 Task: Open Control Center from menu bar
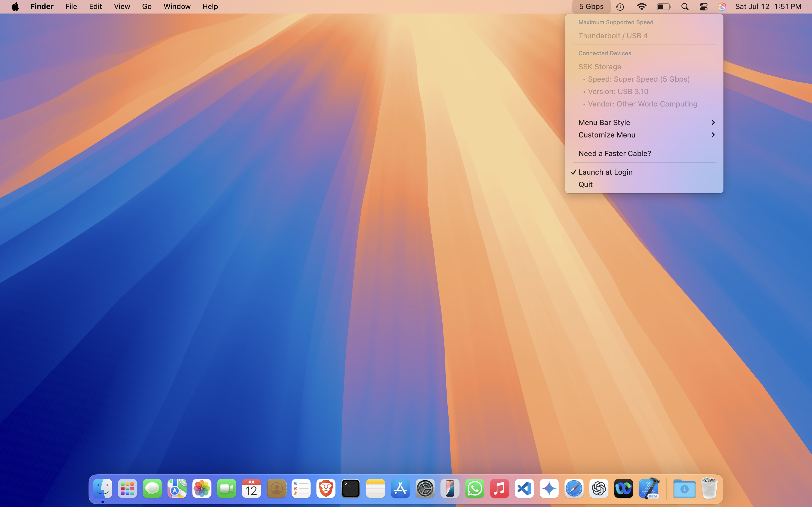[704, 7]
